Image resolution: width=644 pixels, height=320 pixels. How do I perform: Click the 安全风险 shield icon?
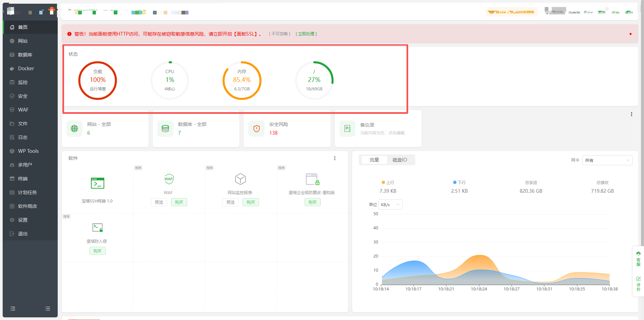(x=257, y=129)
